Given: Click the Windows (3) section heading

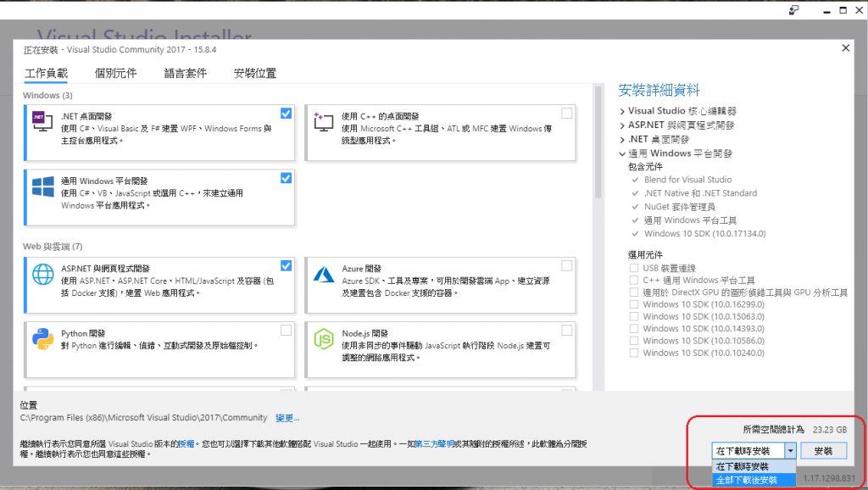Looking at the screenshot, I should tap(47, 95).
